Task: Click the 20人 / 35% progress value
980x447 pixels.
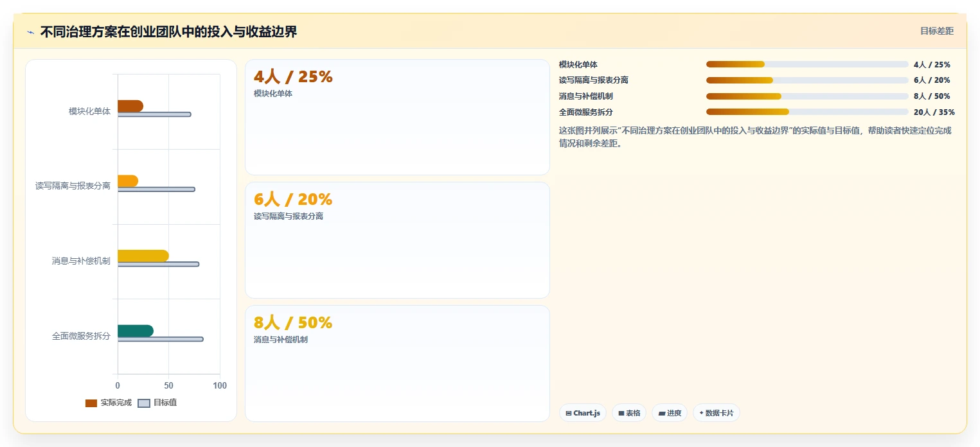Action: pyautogui.click(x=934, y=112)
